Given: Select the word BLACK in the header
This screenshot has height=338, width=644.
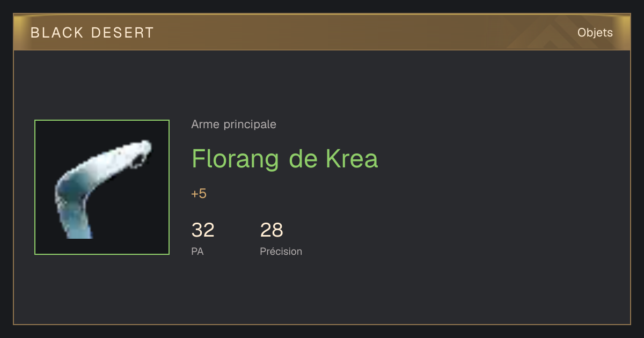Looking at the screenshot, I should pos(57,33).
